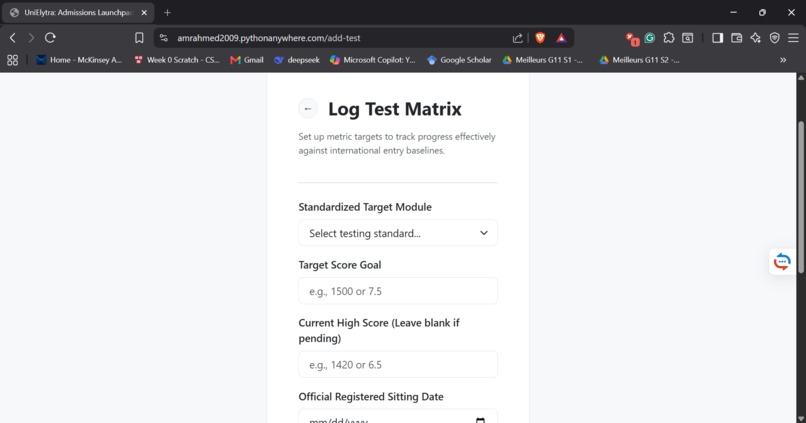Screen dimensions: 806x423
Task: Open a new tab with plus button
Action: pyautogui.click(x=167, y=12)
